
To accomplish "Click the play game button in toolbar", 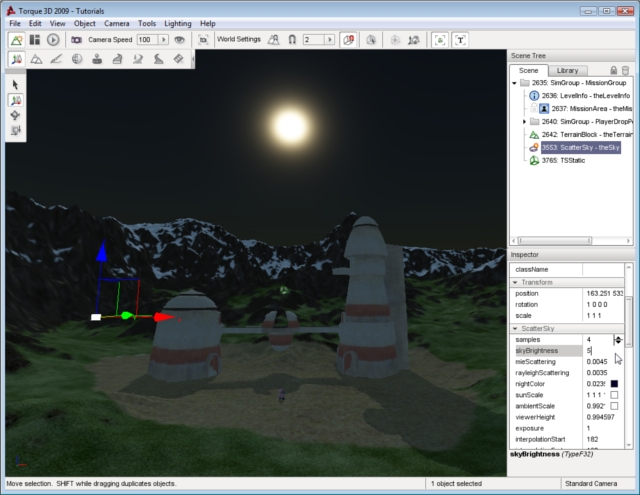I will pyautogui.click(x=53, y=40).
